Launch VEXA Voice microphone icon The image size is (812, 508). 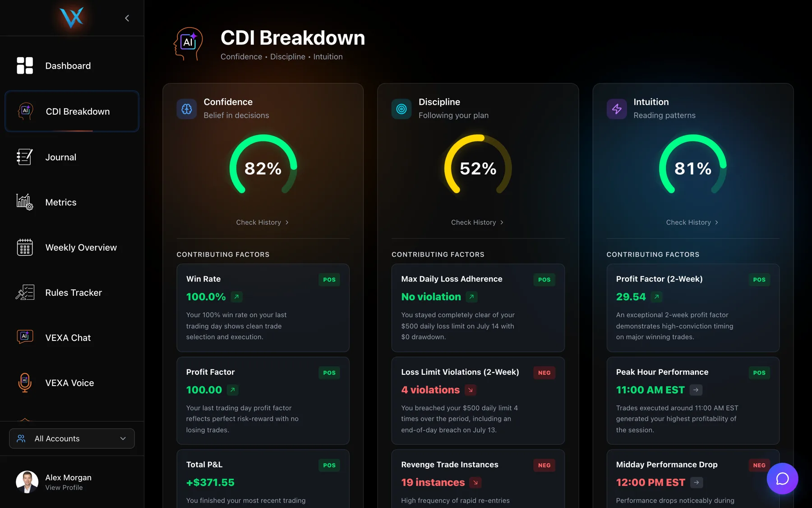click(24, 382)
